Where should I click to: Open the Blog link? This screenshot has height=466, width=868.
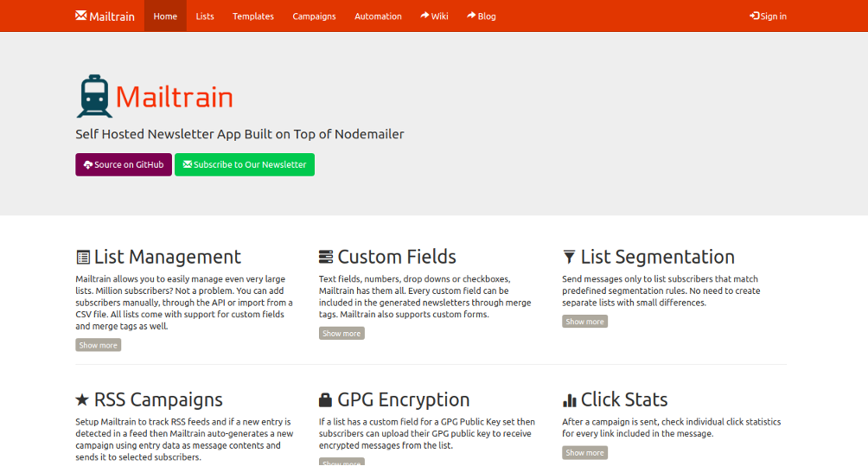click(x=481, y=16)
